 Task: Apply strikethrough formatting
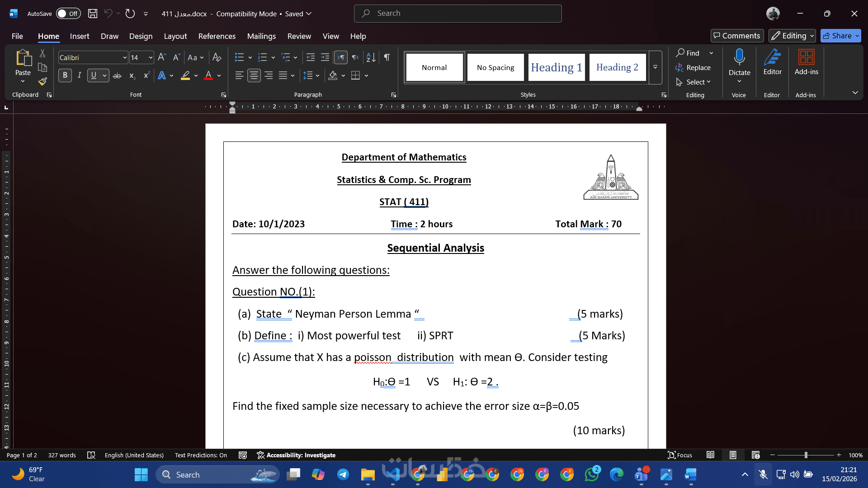(x=117, y=75)
